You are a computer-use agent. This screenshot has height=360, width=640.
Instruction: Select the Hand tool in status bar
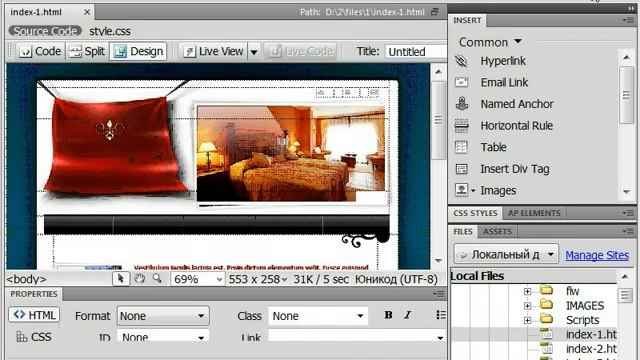coord(140,279)
